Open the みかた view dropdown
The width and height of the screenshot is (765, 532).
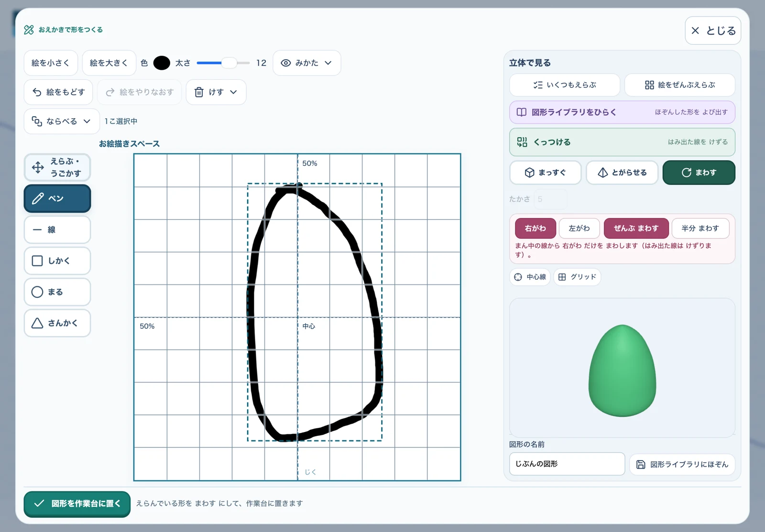(x=307, y=63)
